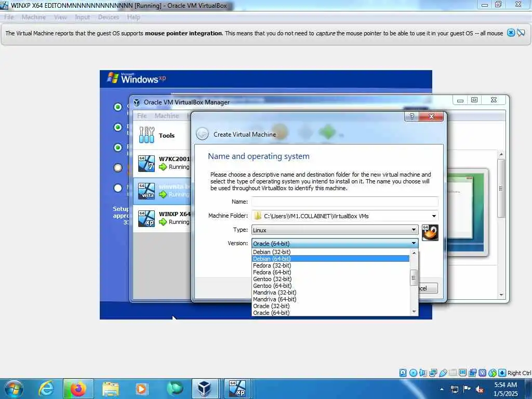The width and height of the screenshot is (532, 399).
Task: Open Firefox from the taskbar
Action: tap(78, 389)
